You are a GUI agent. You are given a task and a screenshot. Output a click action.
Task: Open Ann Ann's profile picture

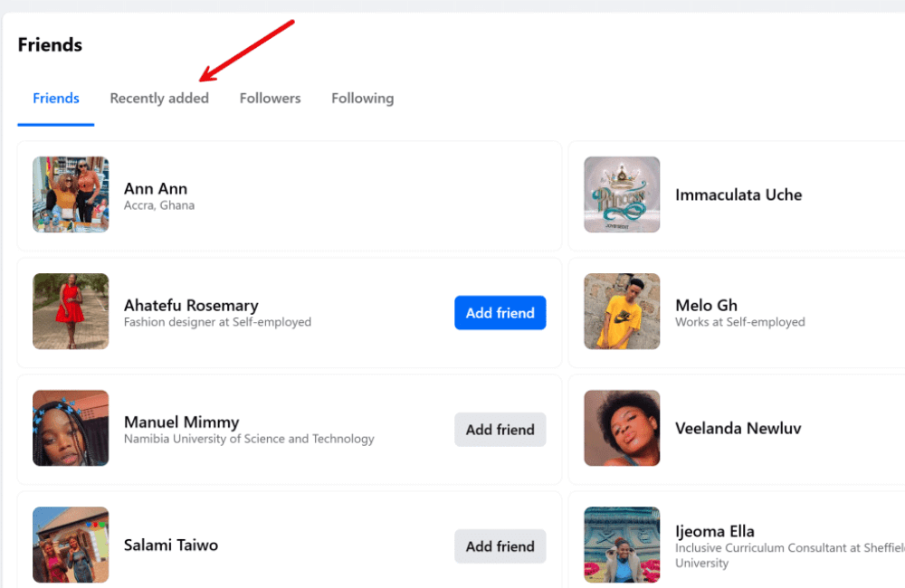pyautogui.click(x=71, y=194)
